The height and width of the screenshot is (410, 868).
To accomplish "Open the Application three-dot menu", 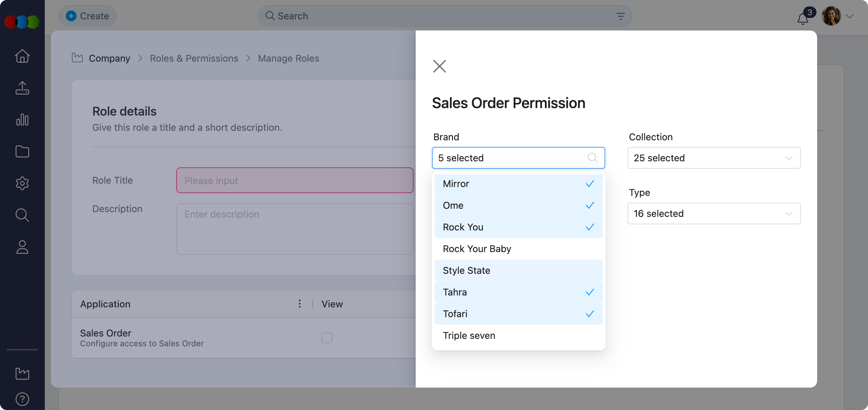I will [299, 304].
